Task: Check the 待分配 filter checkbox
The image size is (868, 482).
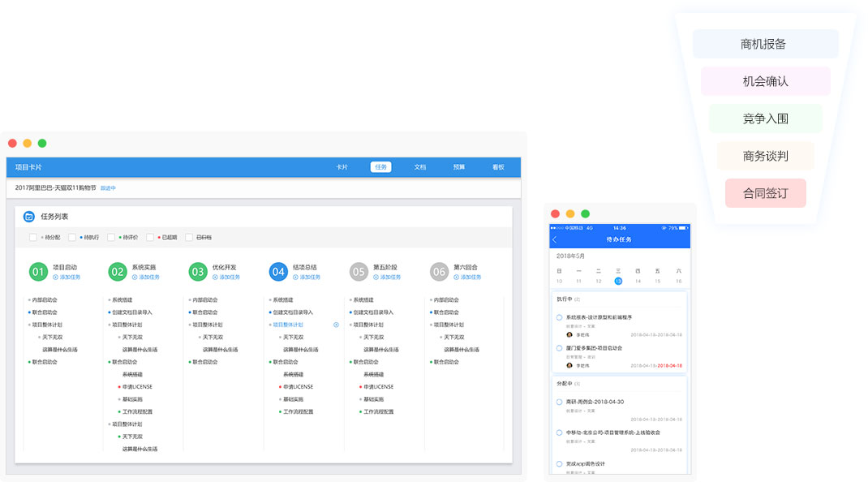Action: [x=33, y=238]
